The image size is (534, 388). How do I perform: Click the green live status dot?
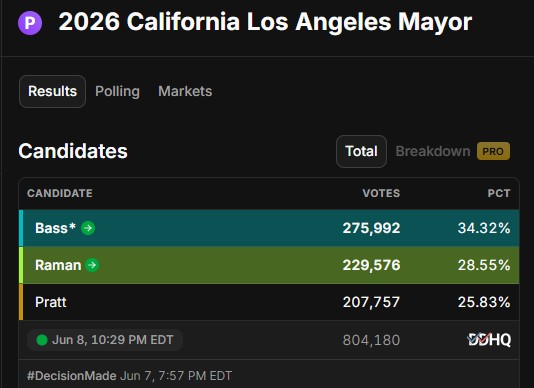[42, 340]
